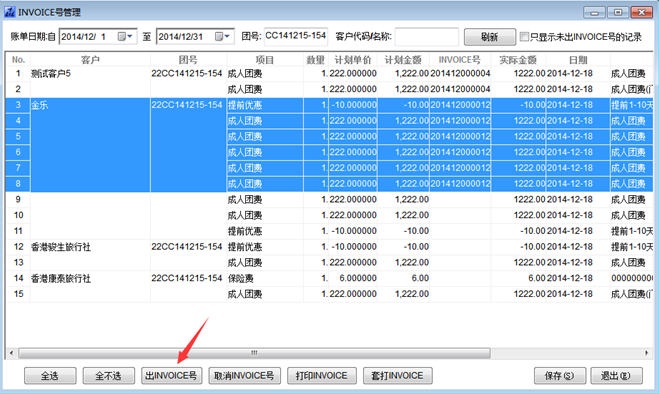Click the 取消INVOICE号 button
The width and height of the screenshot is (659, 394).
click(x=244, y=375)
